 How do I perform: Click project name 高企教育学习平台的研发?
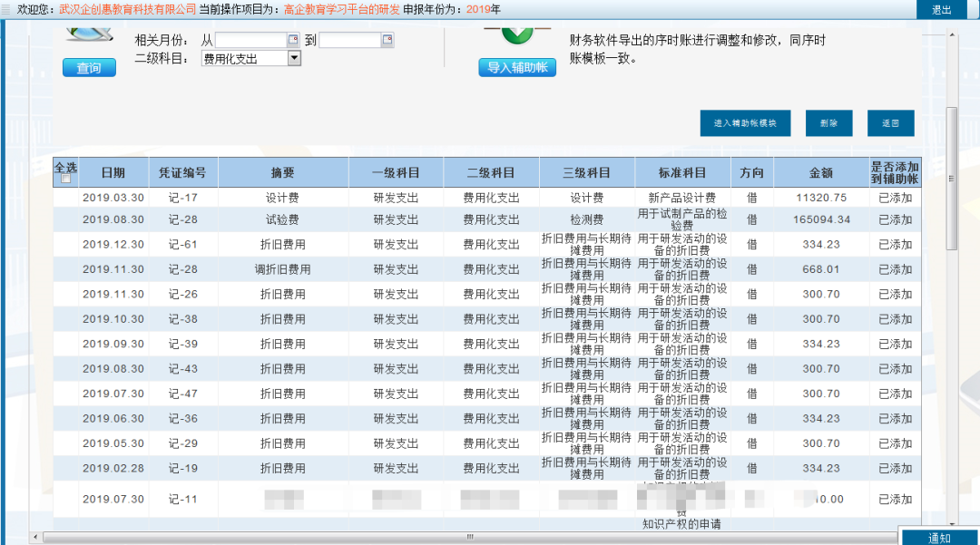[341, 9]
